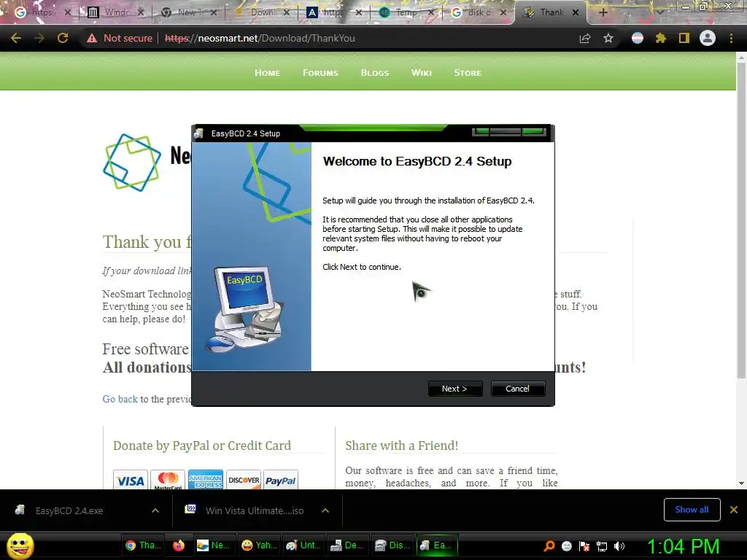Close the downloads bar
The width and height of the screenshot is (747, 560).
pyautogui.click(x=734, y=510)
